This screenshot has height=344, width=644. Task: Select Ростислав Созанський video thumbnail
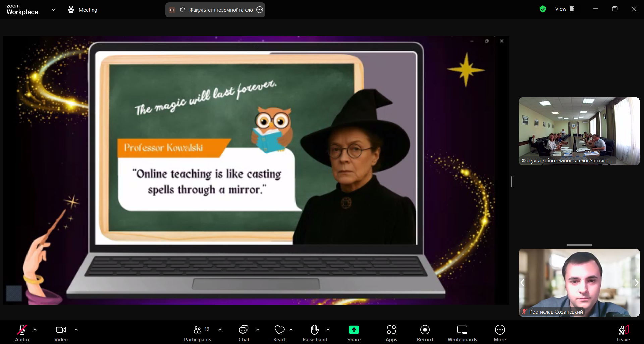coord(579,282)
